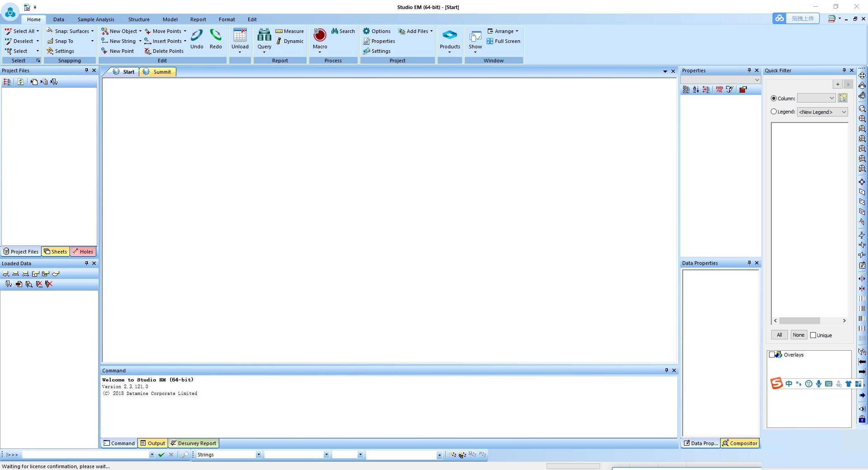Switch to the Summit document tab
This screenshot has height=470, width=868.
[157, 72]
